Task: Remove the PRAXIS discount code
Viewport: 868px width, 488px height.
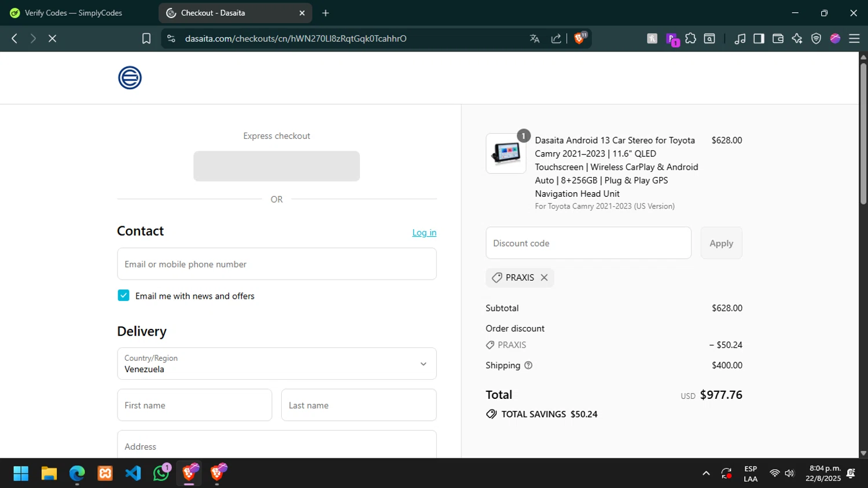Action: pos(544,277)
